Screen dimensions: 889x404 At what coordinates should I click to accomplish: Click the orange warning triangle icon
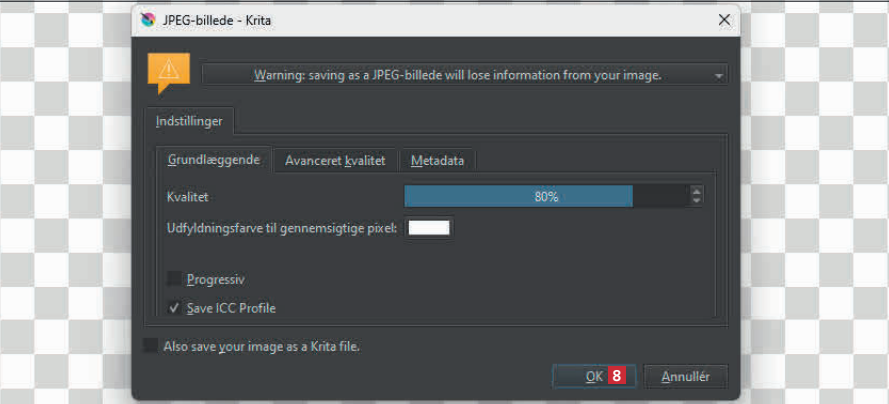pos(168,71)
